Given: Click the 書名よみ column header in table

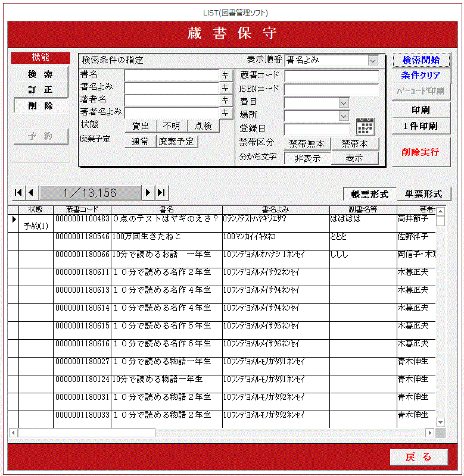Looking at the screenshot, I should tap(276, 209).
